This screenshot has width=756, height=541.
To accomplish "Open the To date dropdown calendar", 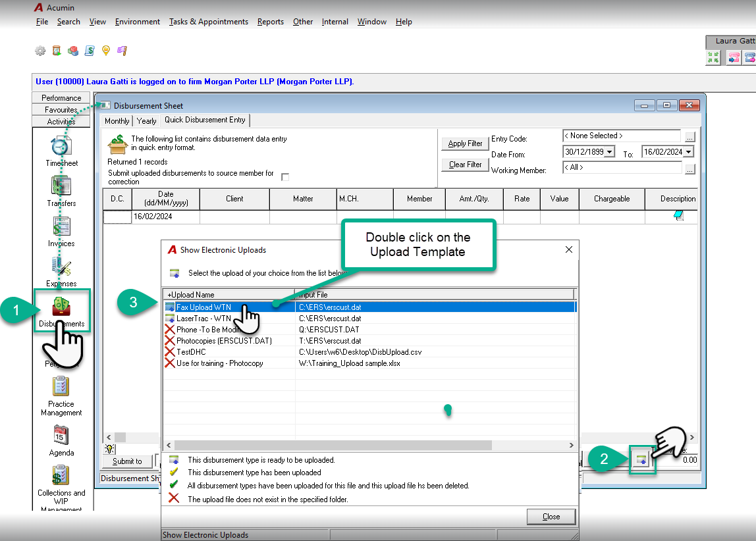I will pos(689,152).
